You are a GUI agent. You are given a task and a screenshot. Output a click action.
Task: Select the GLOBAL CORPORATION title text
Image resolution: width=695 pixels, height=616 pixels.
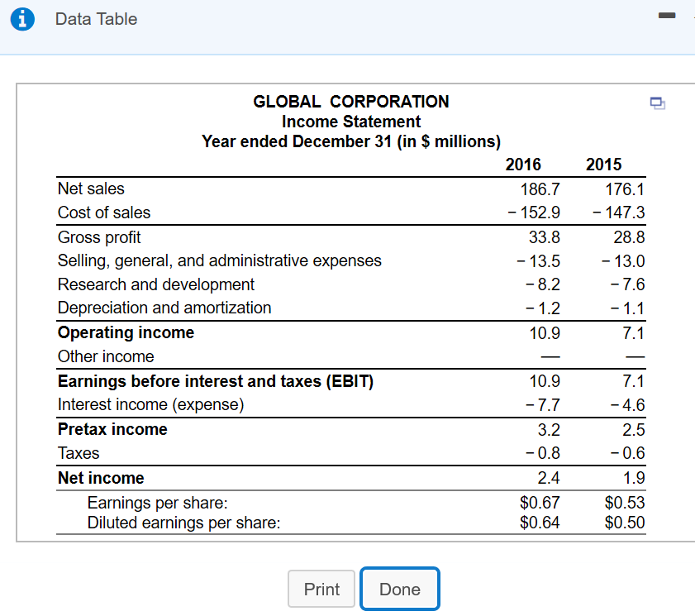pos(350,102)
